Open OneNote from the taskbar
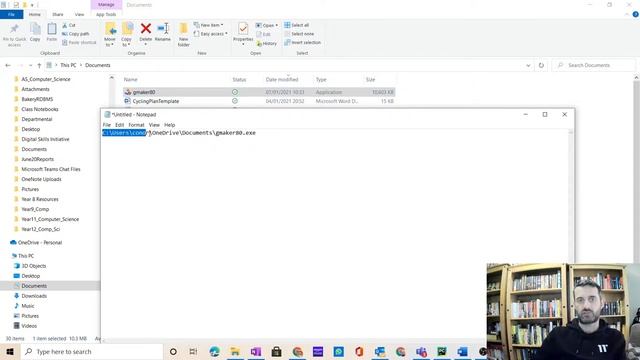This screenshot has width=640, height=360. pyautogui.click(x=256, y=351)
